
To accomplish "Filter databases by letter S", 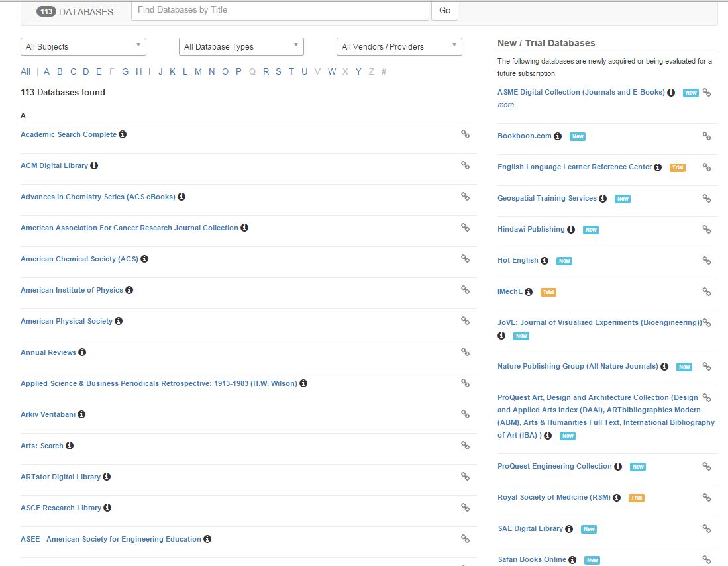I will pos(278,71).
